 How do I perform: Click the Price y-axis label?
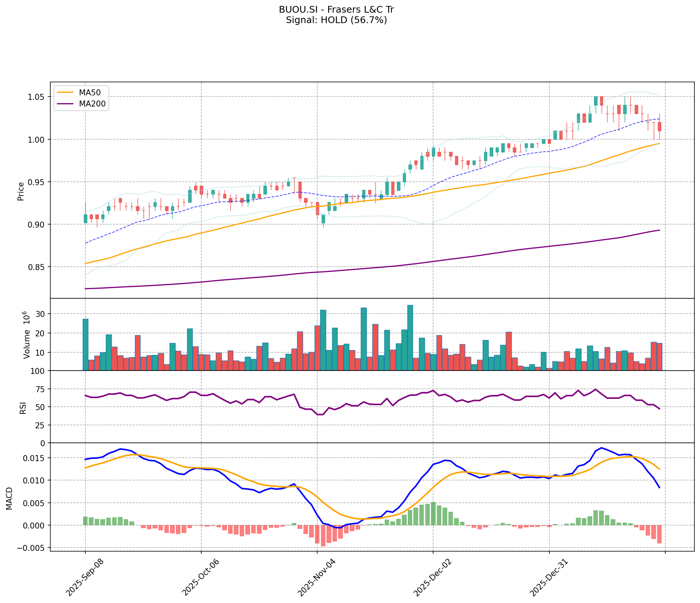click(21, 191)
